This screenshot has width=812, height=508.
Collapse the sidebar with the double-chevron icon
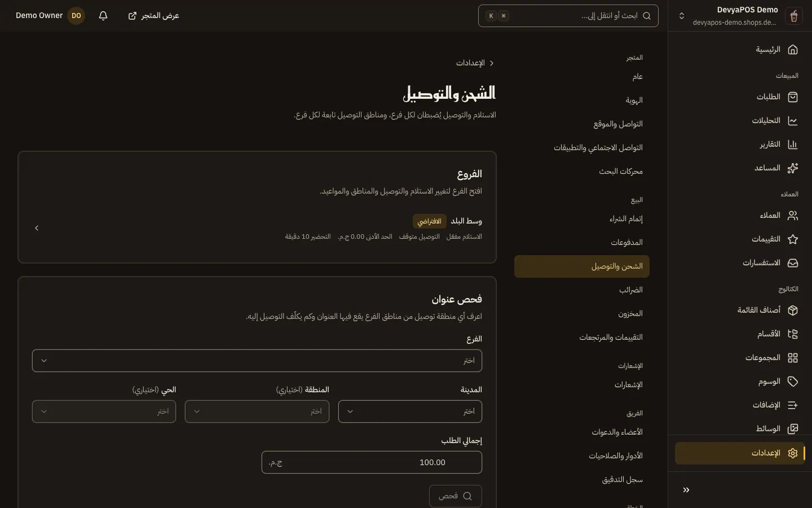[x=686, y=490]
